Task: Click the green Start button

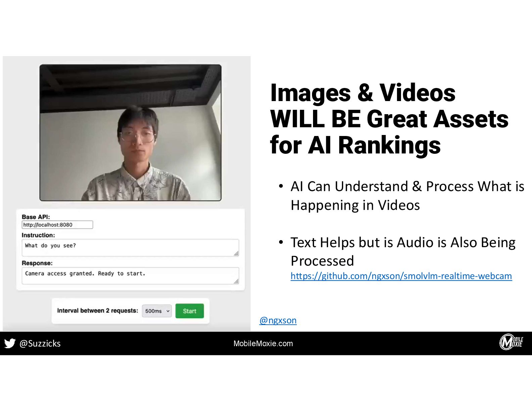Action: (189, 311)
